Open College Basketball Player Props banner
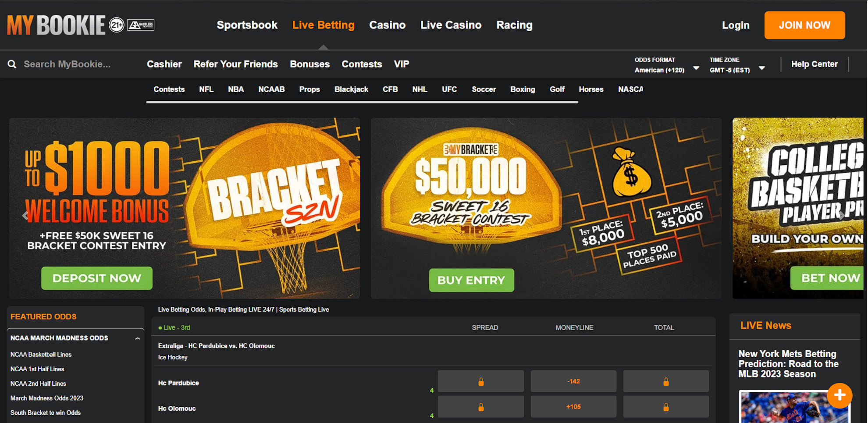 pyautogui.click(x=798, y=208)
